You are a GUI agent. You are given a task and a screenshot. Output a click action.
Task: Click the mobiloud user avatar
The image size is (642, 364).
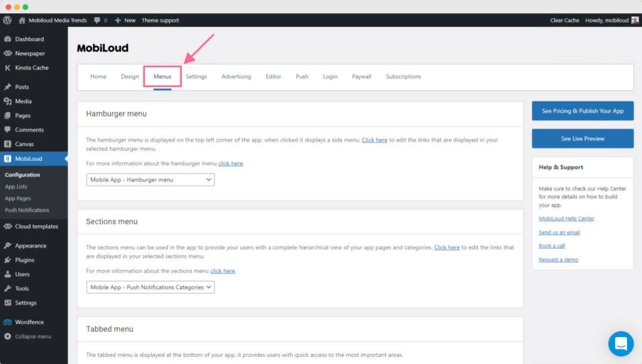(x=635, y=20)
